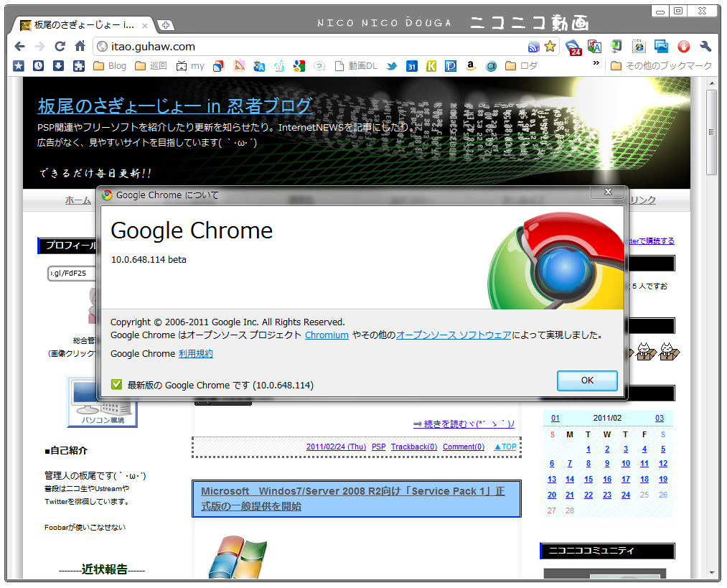The width and height of the screenshot is (727, 588).
Task: Open a new tab with the plus button
Action: pos(165,25)
